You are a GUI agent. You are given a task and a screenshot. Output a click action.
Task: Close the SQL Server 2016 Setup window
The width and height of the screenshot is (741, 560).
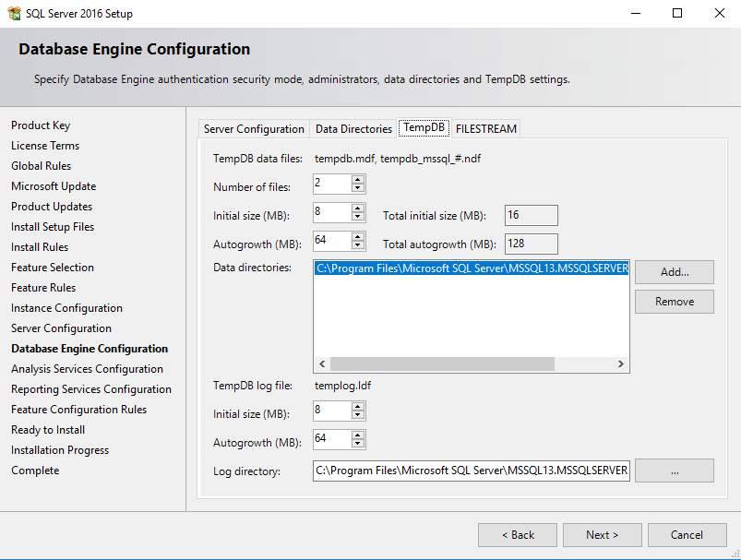(x=719, y=13)
